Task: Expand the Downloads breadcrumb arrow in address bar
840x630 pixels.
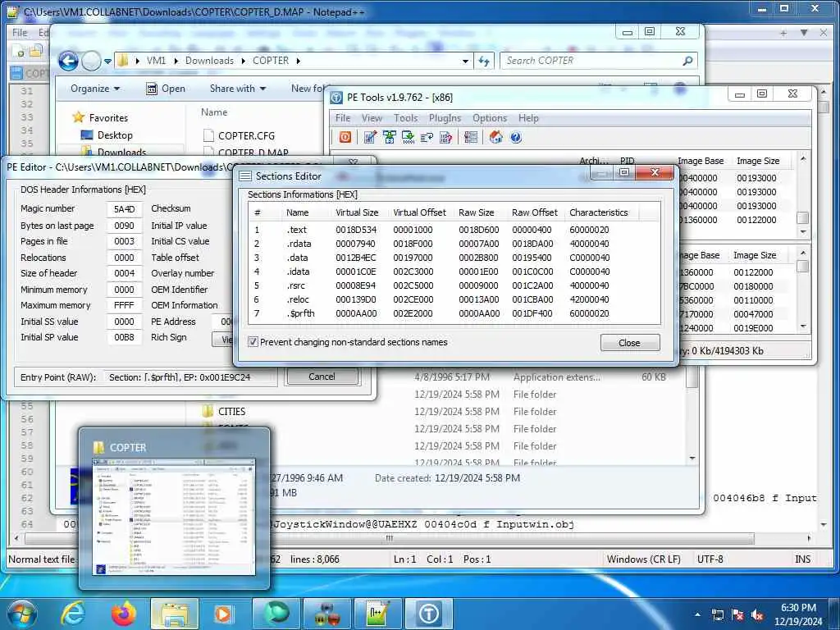Action: [243, 61]
